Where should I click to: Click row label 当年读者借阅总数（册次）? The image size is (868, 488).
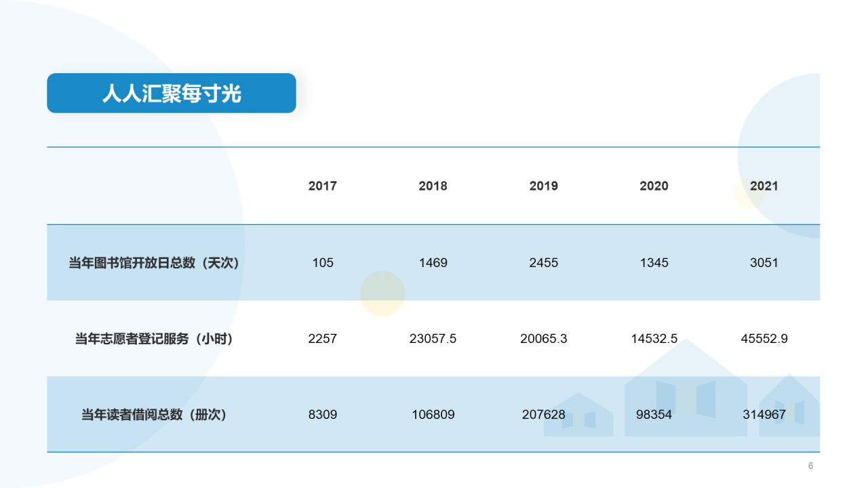tap(154, 415)
